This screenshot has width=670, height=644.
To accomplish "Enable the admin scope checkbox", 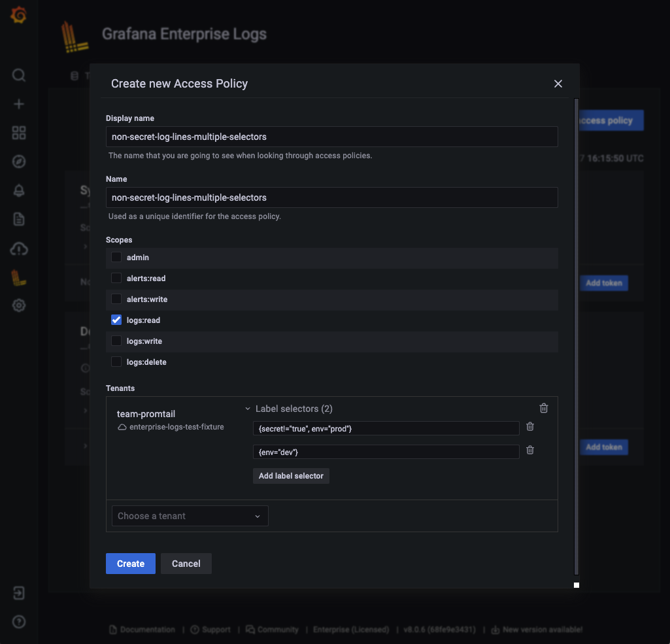I will [116, 257].
